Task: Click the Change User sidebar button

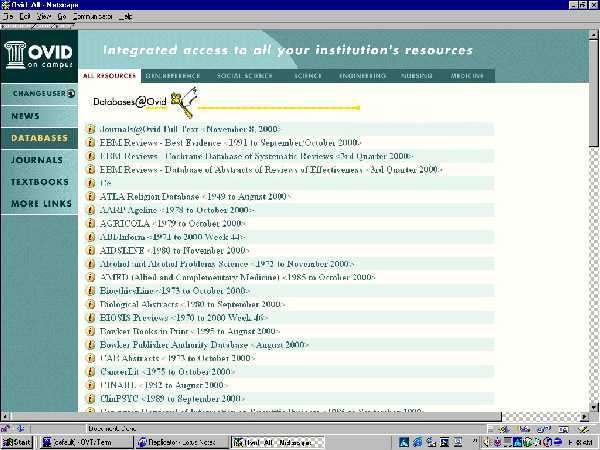Action: click(x=39, y=94)
